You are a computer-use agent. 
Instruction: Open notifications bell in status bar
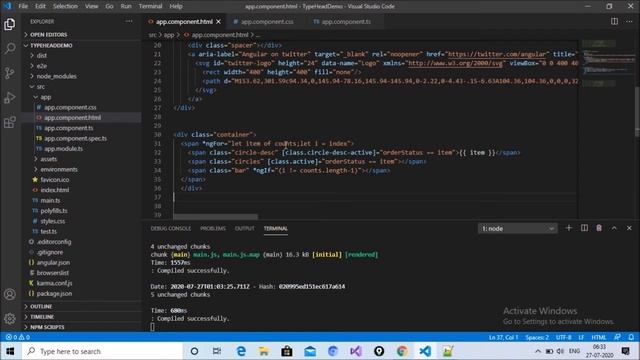pyautogui.click(x=631, y=337)
